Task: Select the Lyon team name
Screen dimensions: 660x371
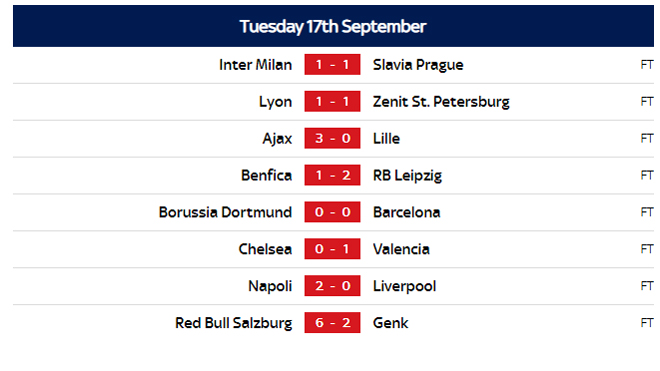Action: 275,102
